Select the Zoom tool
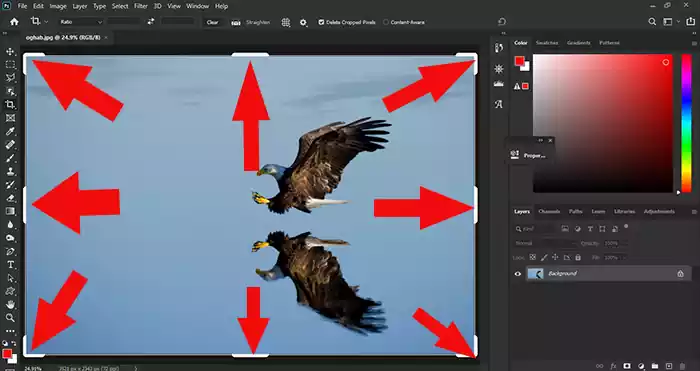The height and width of the screenshot is (371, 700). (10, 318)
